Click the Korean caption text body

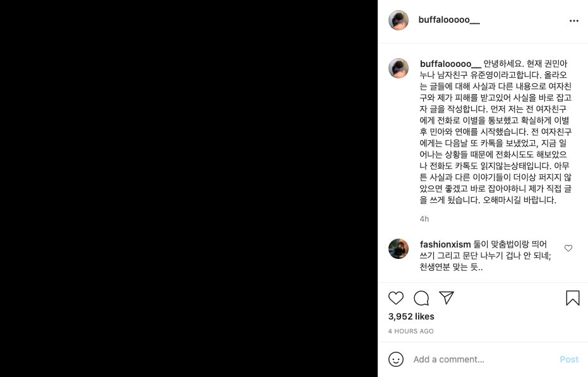[495, 132]
